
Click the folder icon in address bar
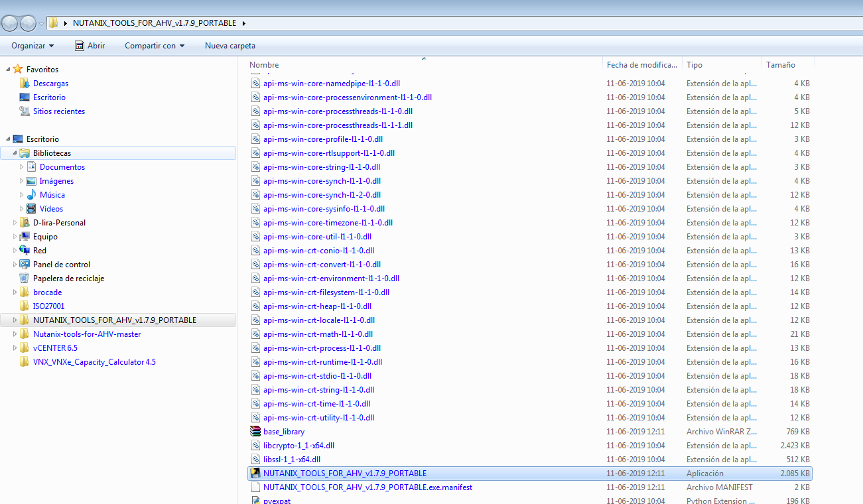[x=54, y=23]
